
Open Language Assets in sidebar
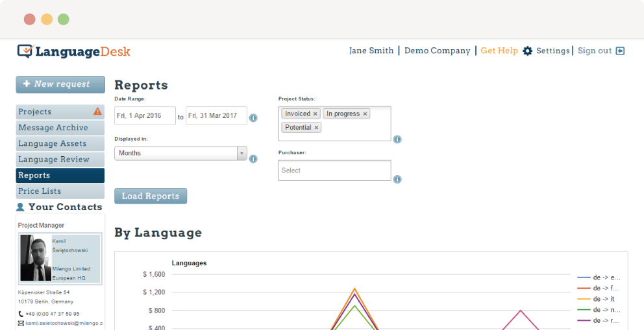[x=60, y=143]
